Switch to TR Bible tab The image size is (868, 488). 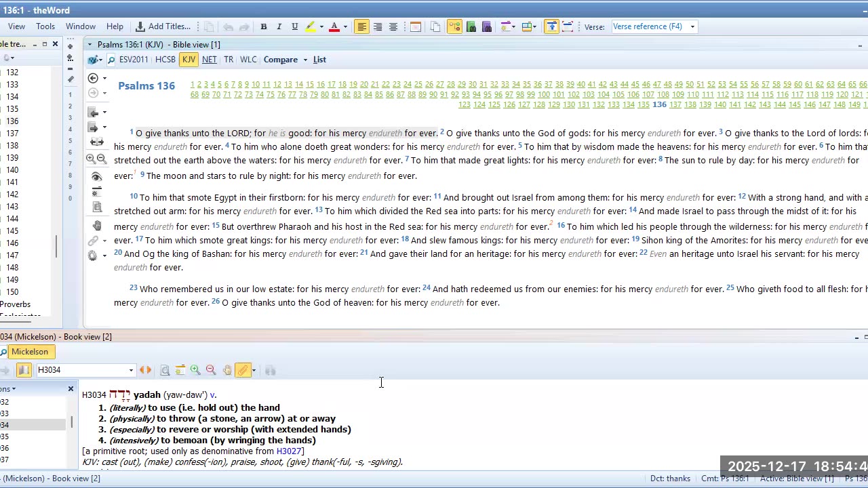(229, 60)
